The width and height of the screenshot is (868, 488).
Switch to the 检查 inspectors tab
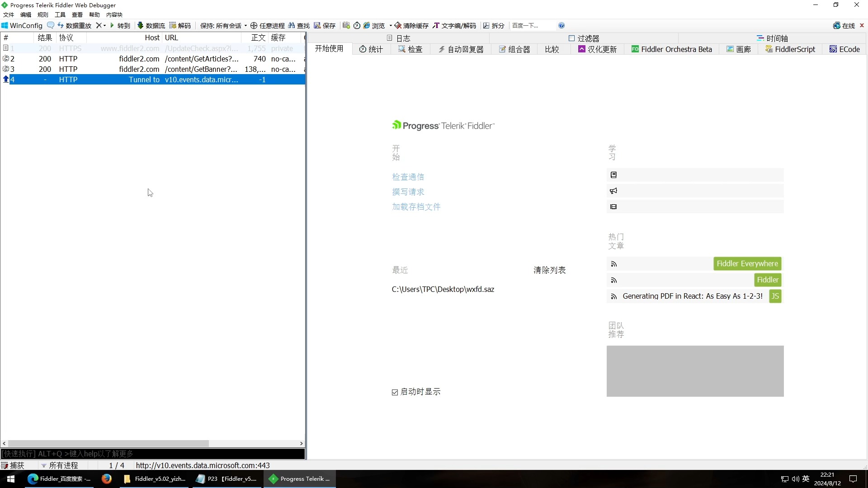(410, 49)
